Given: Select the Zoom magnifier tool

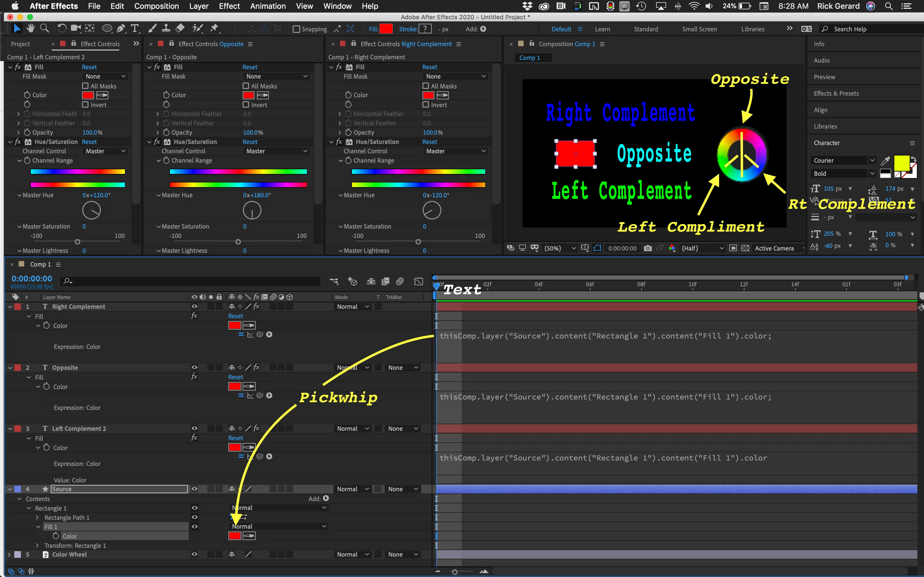Looking at the screenshot, I should pos(44,28).
